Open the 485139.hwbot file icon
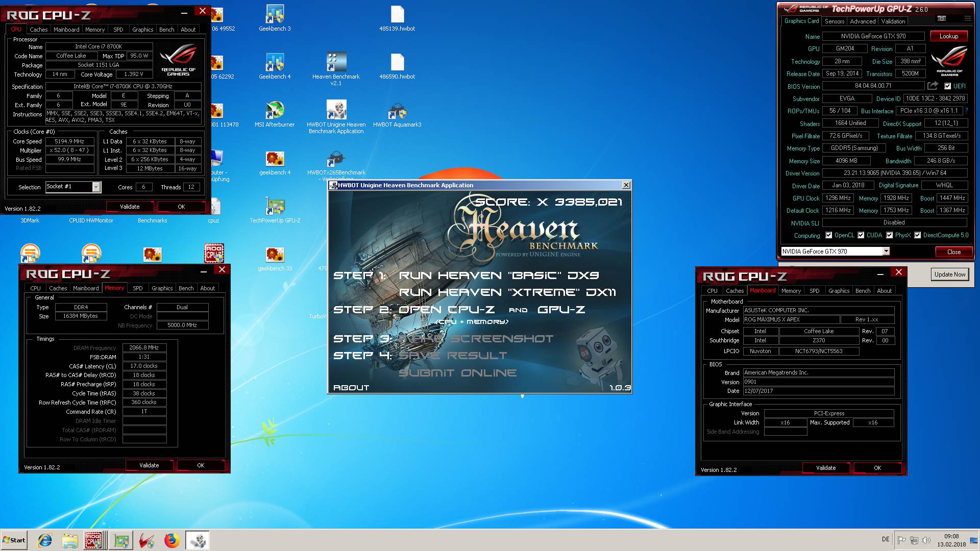The image size is (980, 551). [397, 18]
